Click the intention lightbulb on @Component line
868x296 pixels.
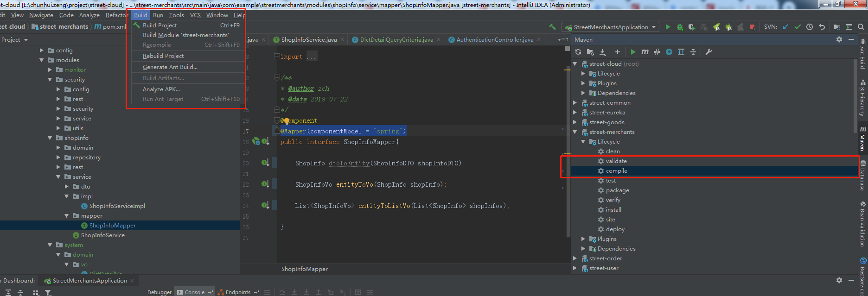[287, 121]
